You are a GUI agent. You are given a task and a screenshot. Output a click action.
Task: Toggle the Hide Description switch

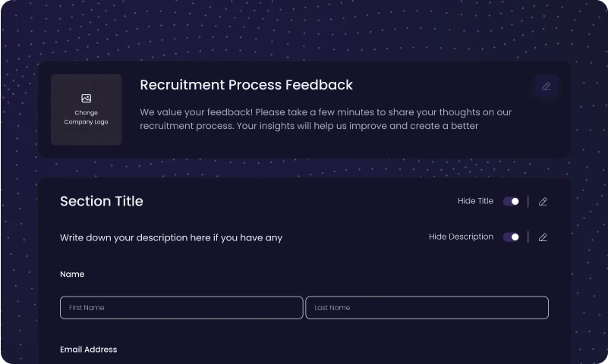(511, 237)
